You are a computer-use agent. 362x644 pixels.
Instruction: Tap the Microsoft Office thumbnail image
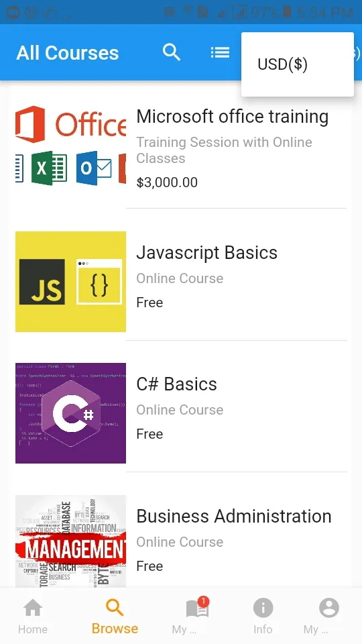click(x=70, y=146)
